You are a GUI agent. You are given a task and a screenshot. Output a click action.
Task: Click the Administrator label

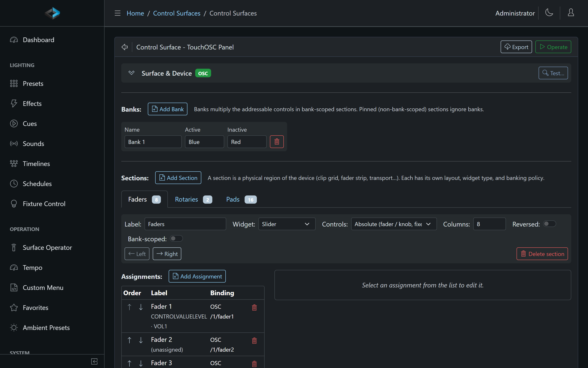click(515, 13)
